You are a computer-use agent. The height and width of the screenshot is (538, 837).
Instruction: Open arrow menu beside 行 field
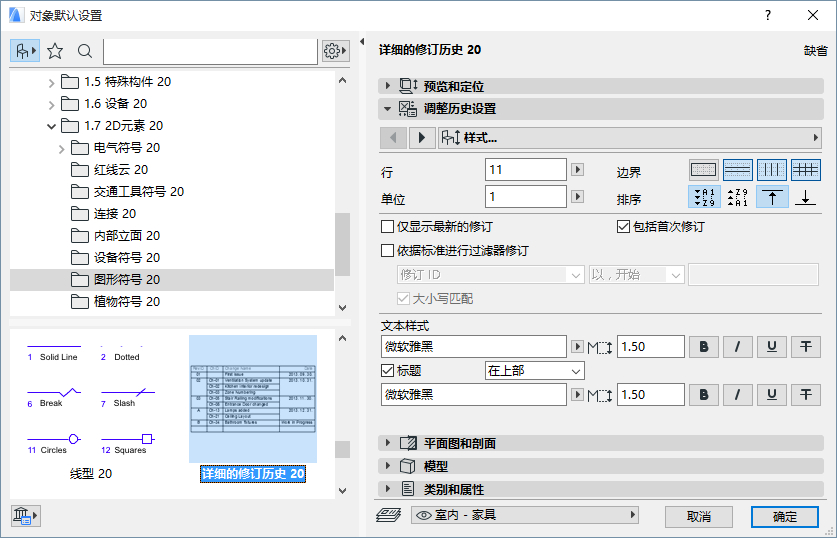pyautogui.click(x=577, y=170)
